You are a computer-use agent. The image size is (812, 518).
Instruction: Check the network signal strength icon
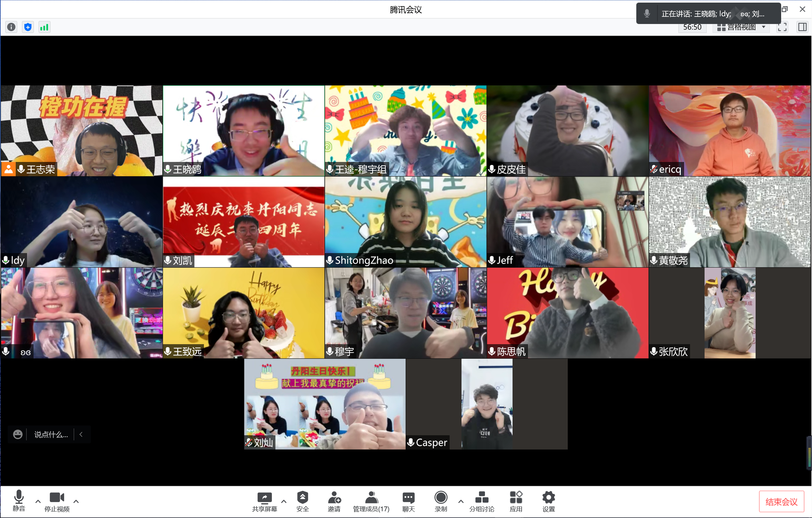coord(44,27)
